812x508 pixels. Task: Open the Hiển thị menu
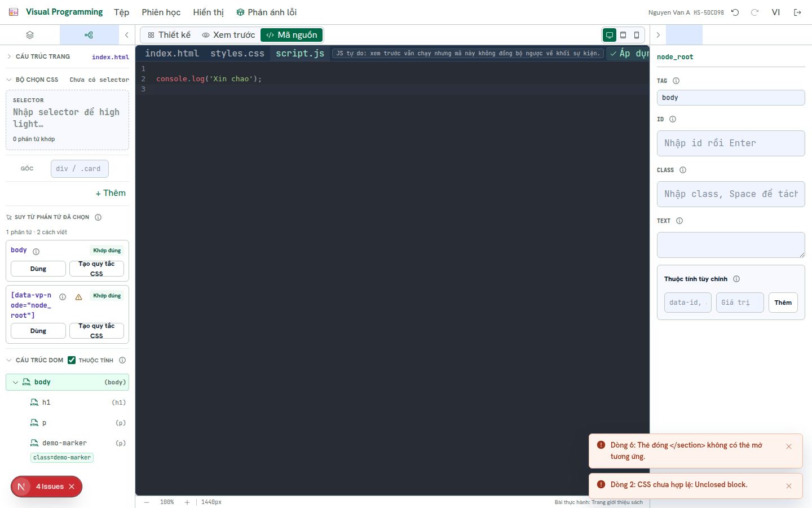coord(209,12)
